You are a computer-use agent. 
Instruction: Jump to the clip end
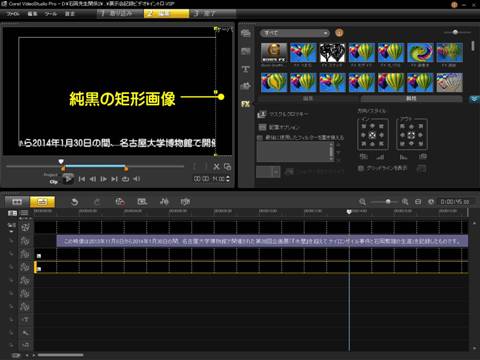click(114, 179)
